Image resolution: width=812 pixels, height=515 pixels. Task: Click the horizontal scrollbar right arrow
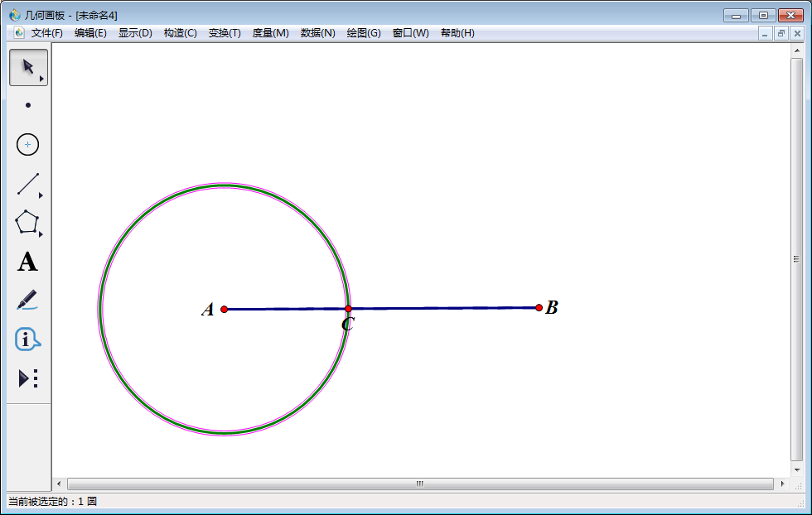coord(782,484)
